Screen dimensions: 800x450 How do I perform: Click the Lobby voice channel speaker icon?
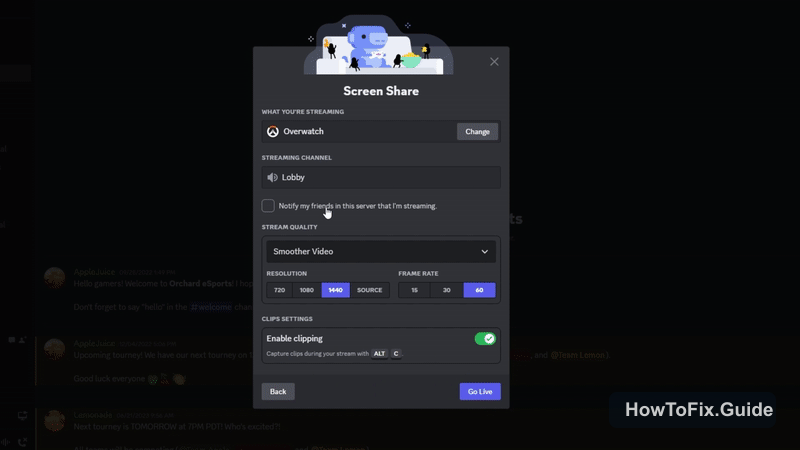click(x=272, y=178)
